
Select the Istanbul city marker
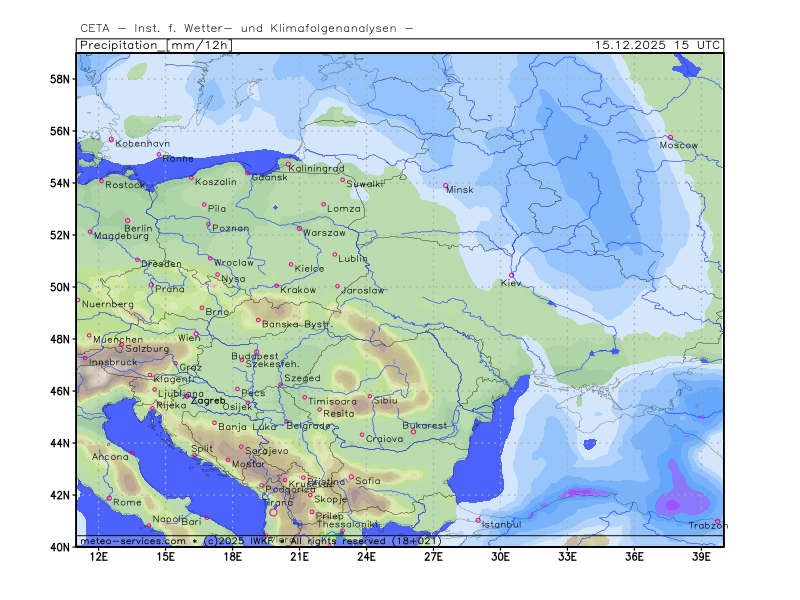coord(478,519)
